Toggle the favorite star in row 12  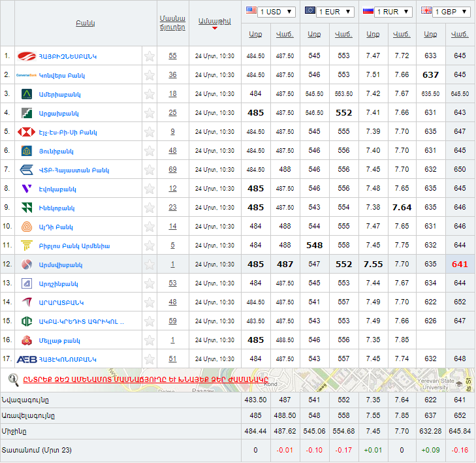click(150, 264)
